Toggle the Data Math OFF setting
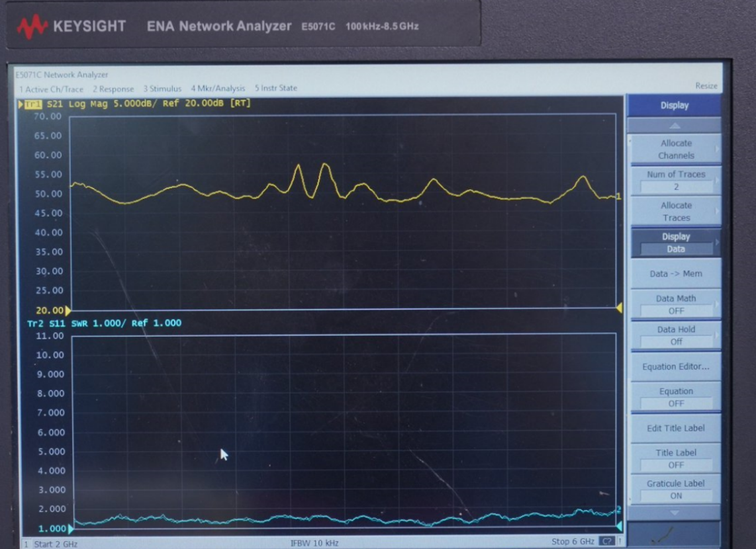756x549 pixels. [x=675, y=304]
